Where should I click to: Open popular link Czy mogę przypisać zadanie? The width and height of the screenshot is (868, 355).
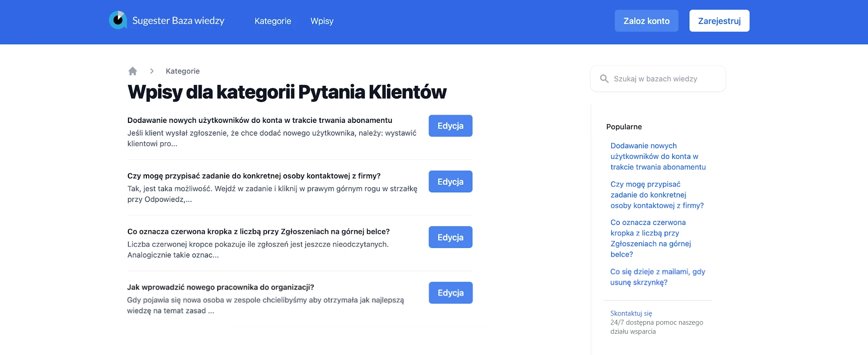657,195
